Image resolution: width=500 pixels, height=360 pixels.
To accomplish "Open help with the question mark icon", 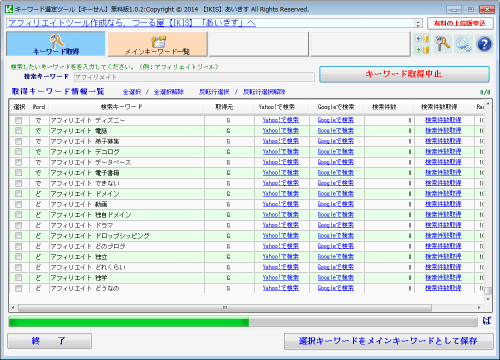I will 484,44.
